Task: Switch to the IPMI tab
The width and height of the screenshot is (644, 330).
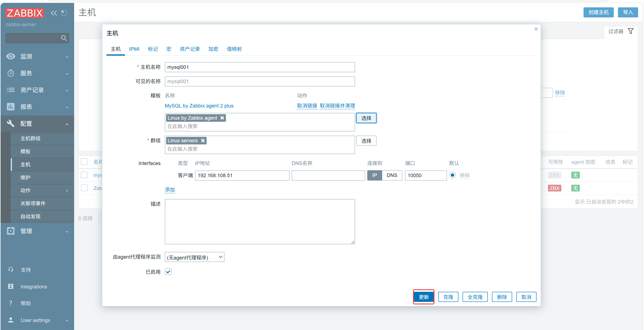Action: point(134,49)
